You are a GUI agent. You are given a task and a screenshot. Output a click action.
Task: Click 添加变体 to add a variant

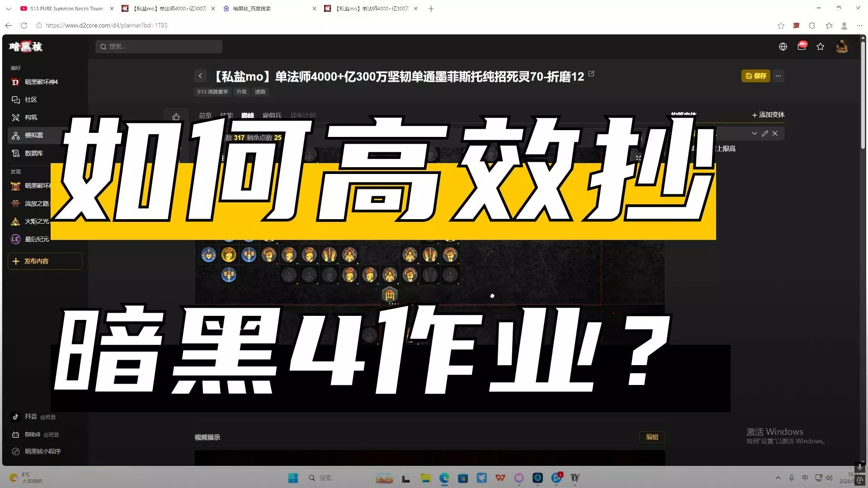[x=768, y=115]
